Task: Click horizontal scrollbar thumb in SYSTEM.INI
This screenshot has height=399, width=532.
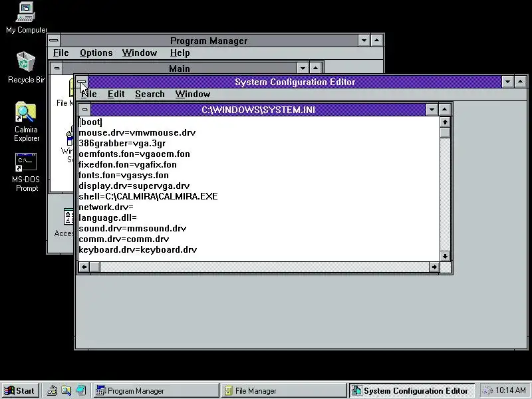Action: pyautogui.click(x=95, y=267)
